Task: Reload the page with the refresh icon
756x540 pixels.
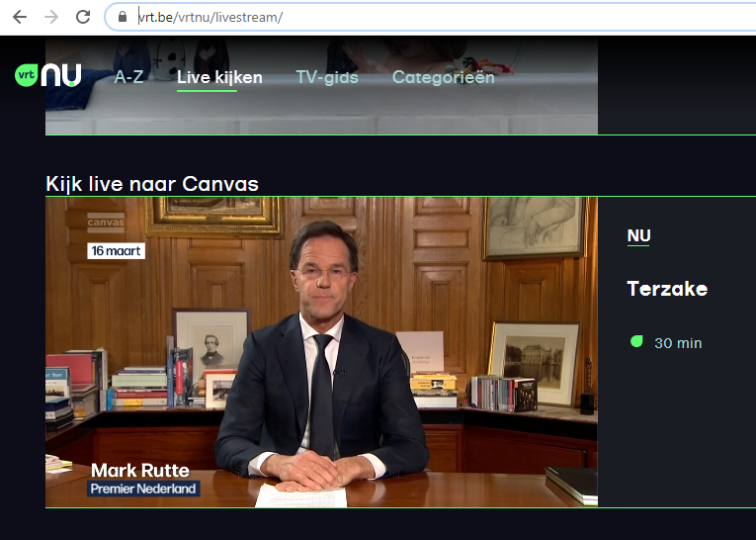Action: [x=83, y=17]
